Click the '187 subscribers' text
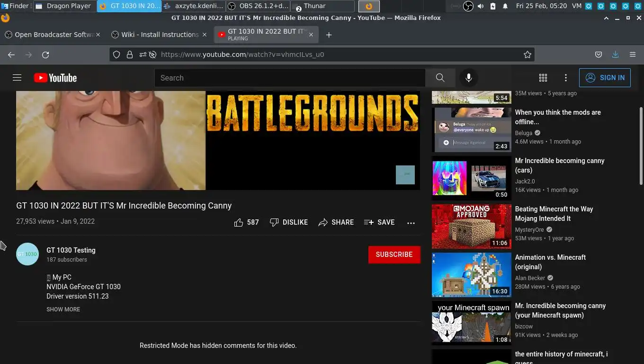 coord(67,260)
